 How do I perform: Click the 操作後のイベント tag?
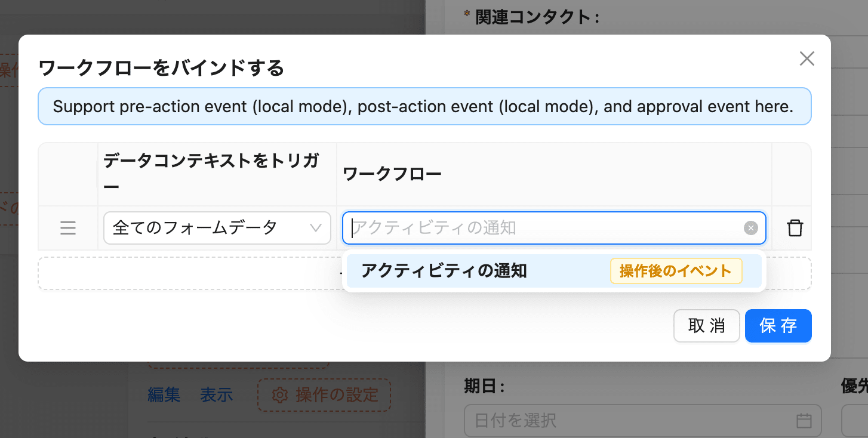click(676, 271)
